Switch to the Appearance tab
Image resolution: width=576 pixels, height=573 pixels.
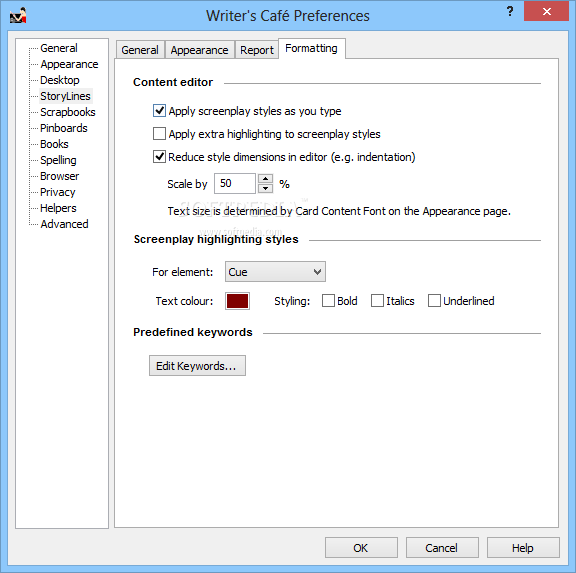[199, 50]
